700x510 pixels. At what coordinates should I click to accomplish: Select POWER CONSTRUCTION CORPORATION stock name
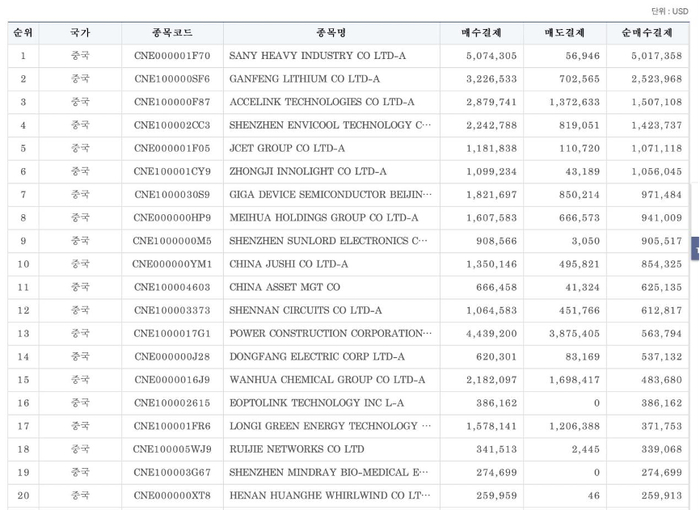coord(330,334)
